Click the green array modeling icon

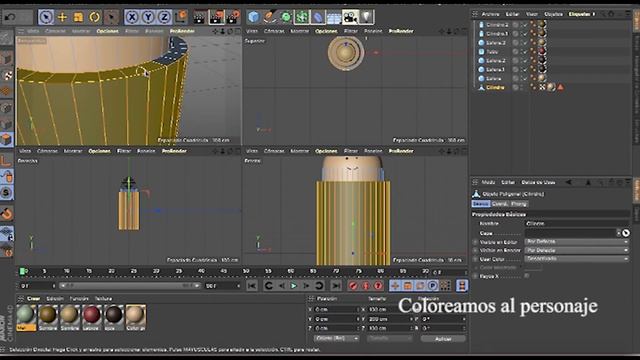click(302, 17)
